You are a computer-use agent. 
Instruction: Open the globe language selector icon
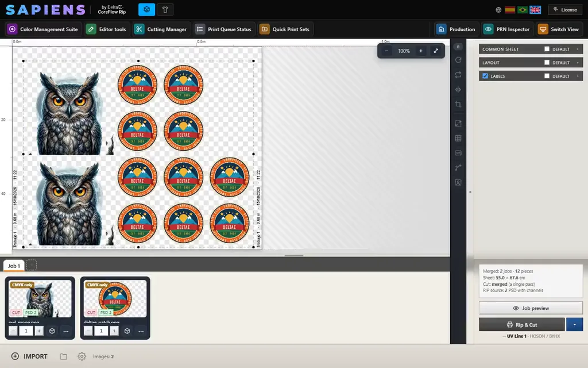[498, 10]
